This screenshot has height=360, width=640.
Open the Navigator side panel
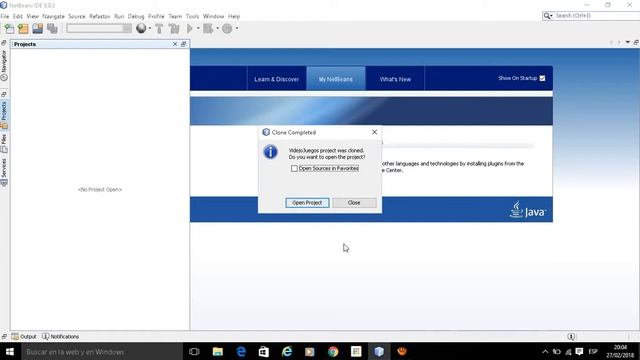(x=4, y=65)
